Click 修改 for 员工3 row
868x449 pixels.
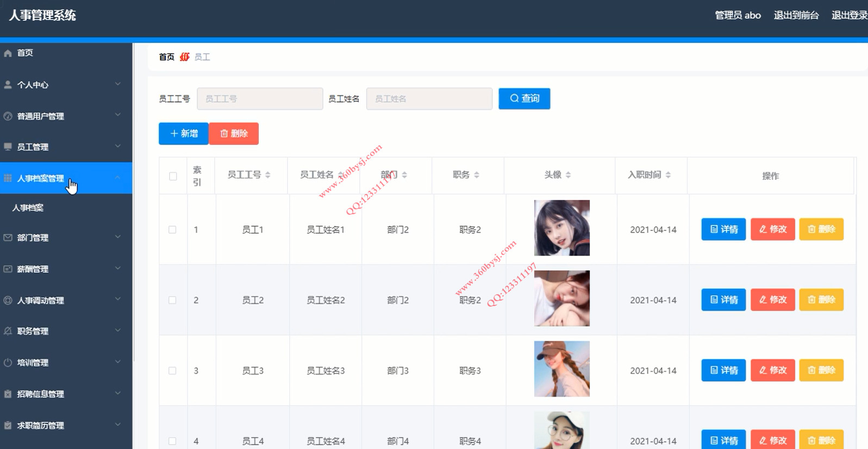(x=773, y=371)
